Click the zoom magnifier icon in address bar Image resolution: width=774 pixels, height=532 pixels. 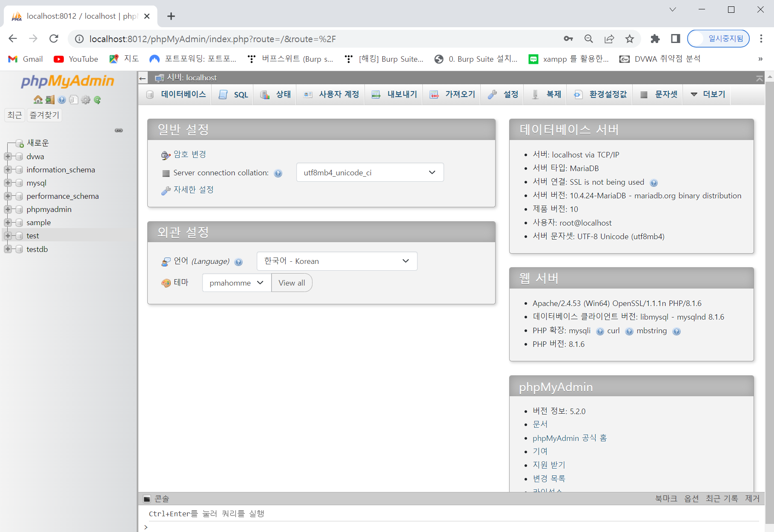[589, 39]
